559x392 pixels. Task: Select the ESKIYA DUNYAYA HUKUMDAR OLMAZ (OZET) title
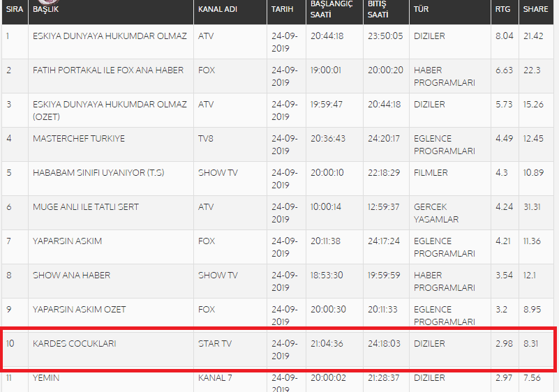(110, 110)
